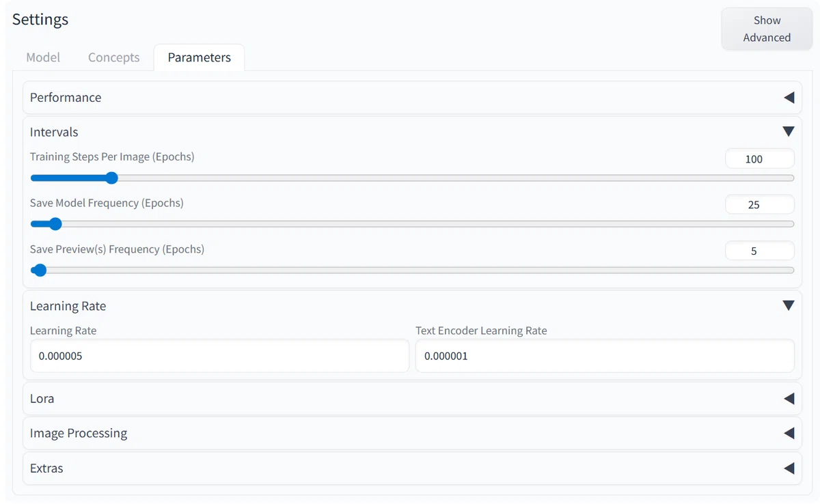Click the 'Text Encoder Learning Rate' label
This screenshot has width=820, height=504.
tap(481, 331)
